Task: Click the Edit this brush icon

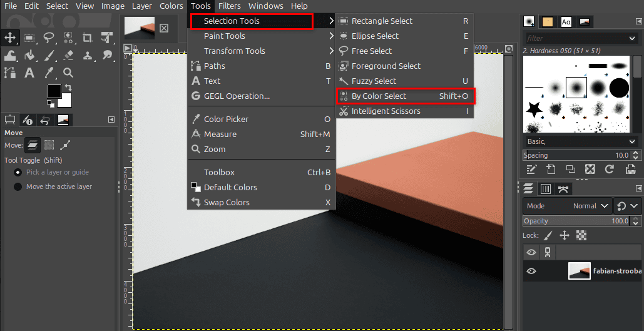Action: (x=531, y=169)
